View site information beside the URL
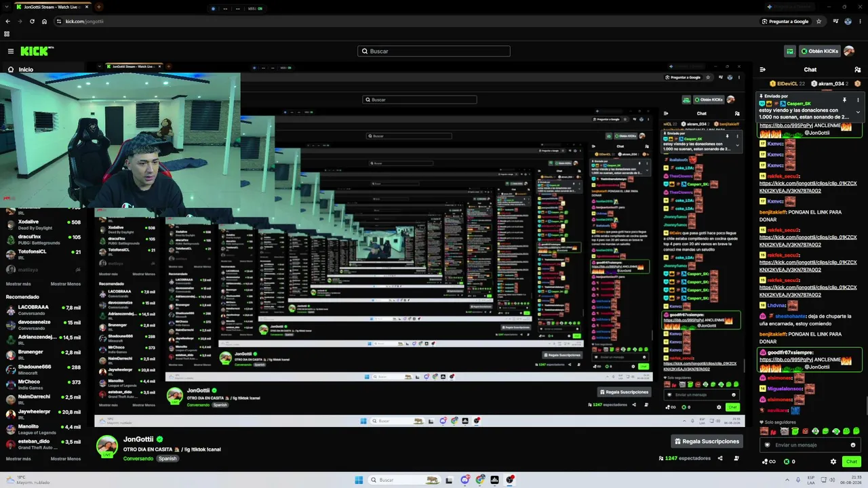Screen dimensions: 868x488 pos(58,21)
